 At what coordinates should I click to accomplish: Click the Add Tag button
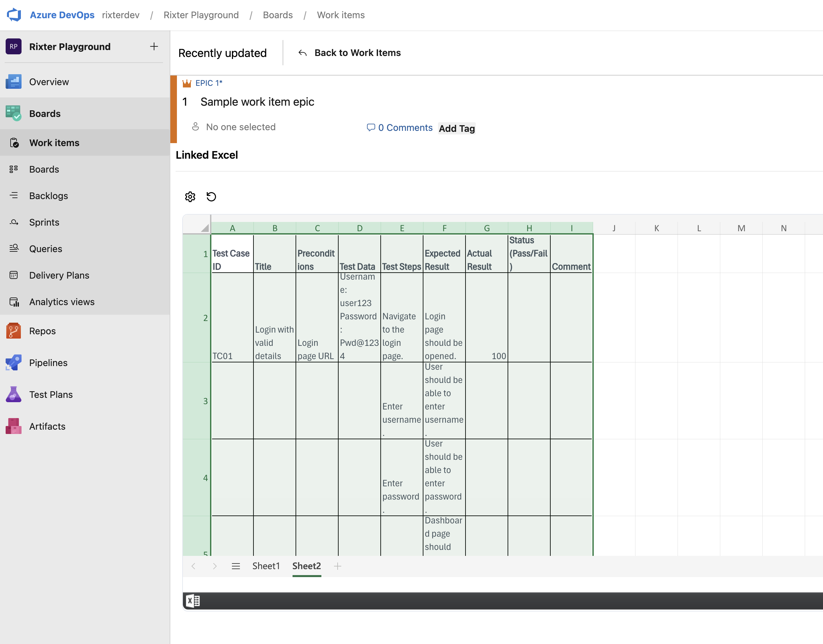[x=456, y=128]
